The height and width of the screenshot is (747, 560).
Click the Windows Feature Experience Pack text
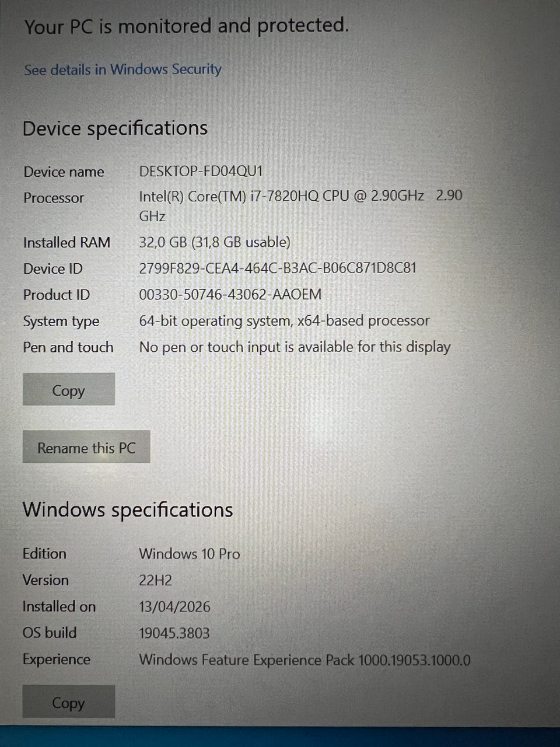click(304, 660)
